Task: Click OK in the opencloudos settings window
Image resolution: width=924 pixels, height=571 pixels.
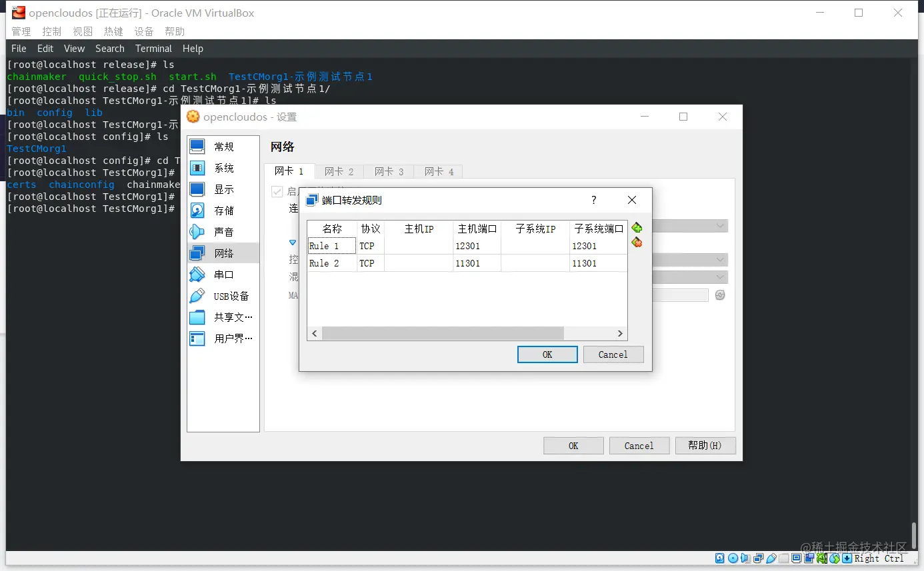Action: pos(573,446)
